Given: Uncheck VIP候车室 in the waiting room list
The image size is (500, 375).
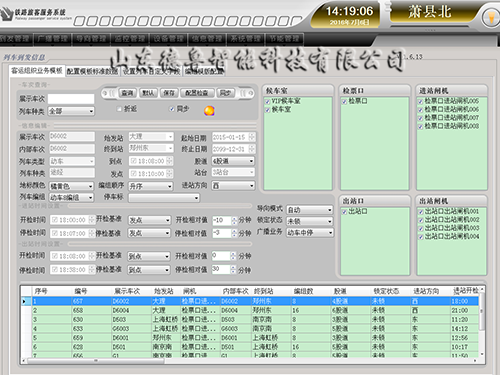Looking at the screenshot, I should [267, 101].
